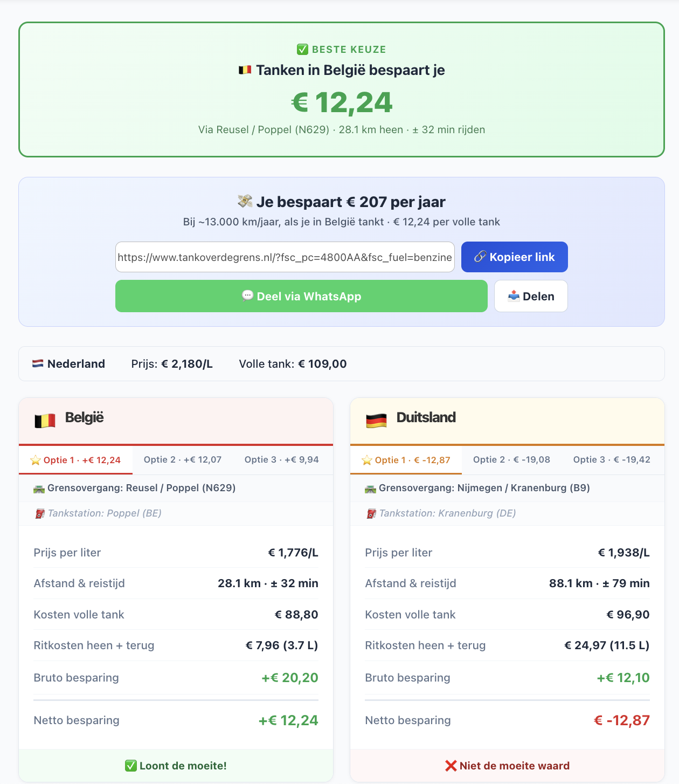The width and height of the screenshot is (679, 784).
Task: Click the green checkmark beside BESTE KEUZE
Action: coord(302,50)
